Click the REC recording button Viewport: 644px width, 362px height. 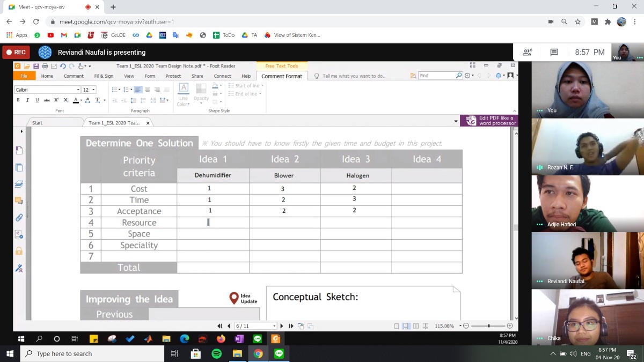click(16, 52)
